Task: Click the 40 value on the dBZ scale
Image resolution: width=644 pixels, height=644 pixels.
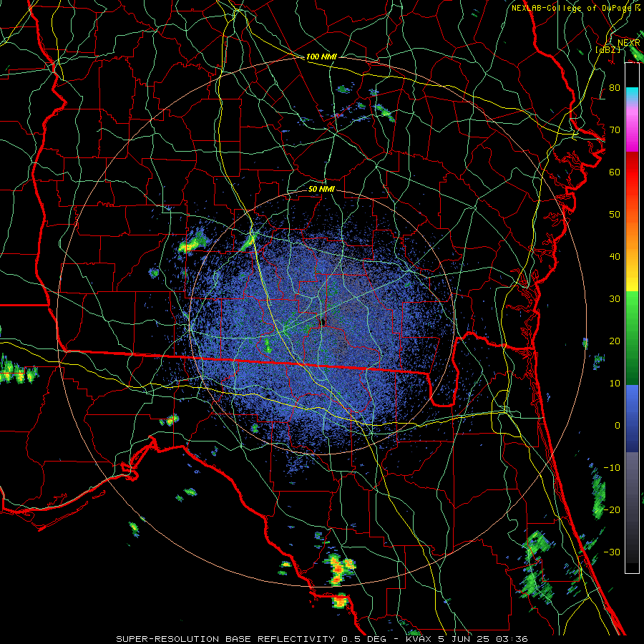Action: [x=615, y=257]
